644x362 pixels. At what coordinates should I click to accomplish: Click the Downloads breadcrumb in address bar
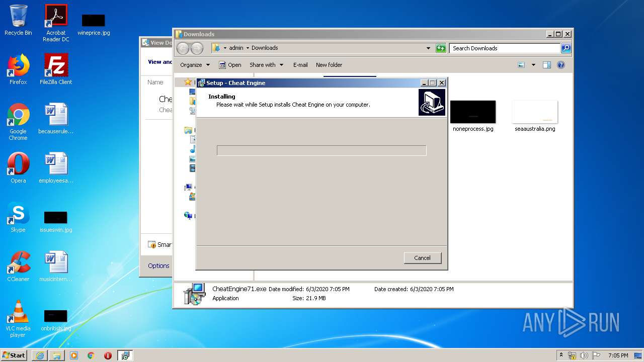pos(265,48)
